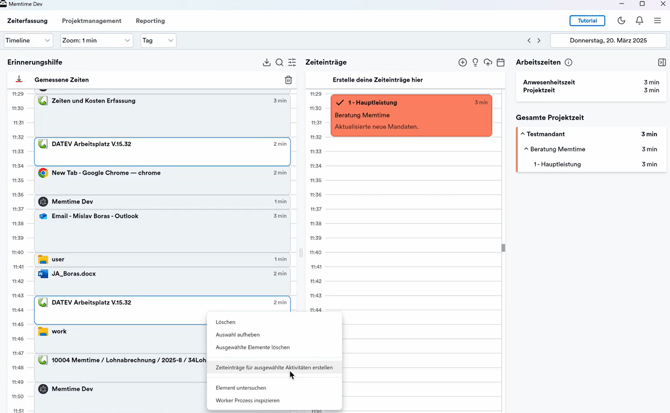Click the download icon in Erinnerungshilfe header
This screenshot has width=670, height=413.
tap(267, 63)
